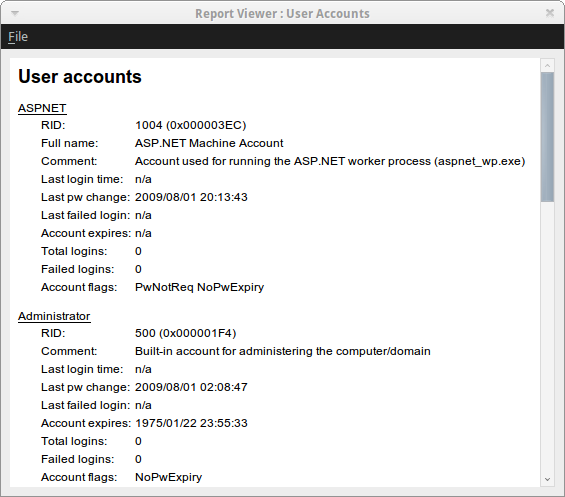This screenshot has height=497, width=565.
Task: Open the File menu
Action: tap(18, 37)
